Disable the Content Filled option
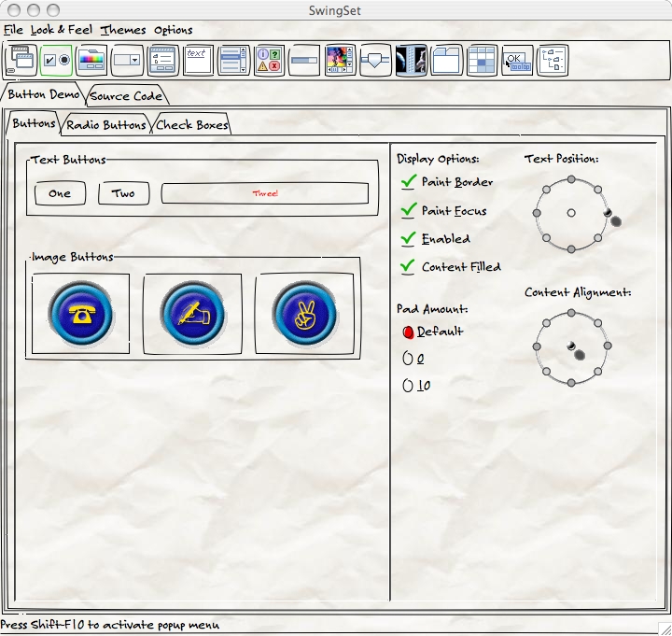 pos(408,267)
